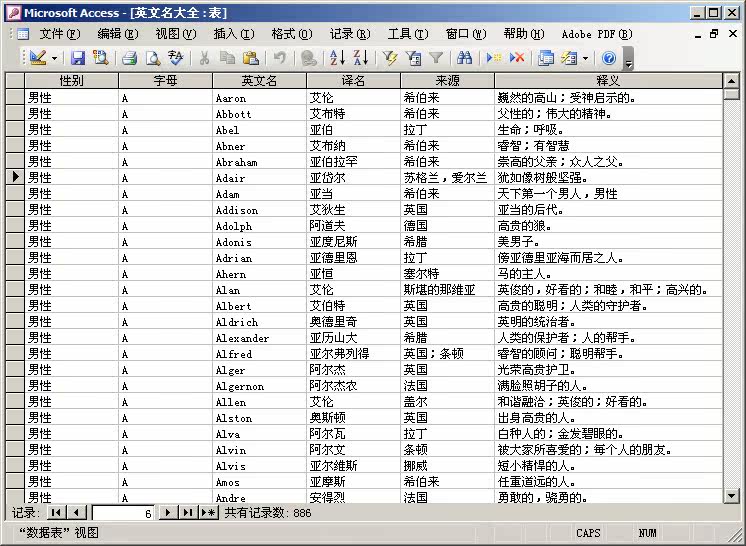Select the 英文名 column header
746x546 pixels.
coord(259,80)
